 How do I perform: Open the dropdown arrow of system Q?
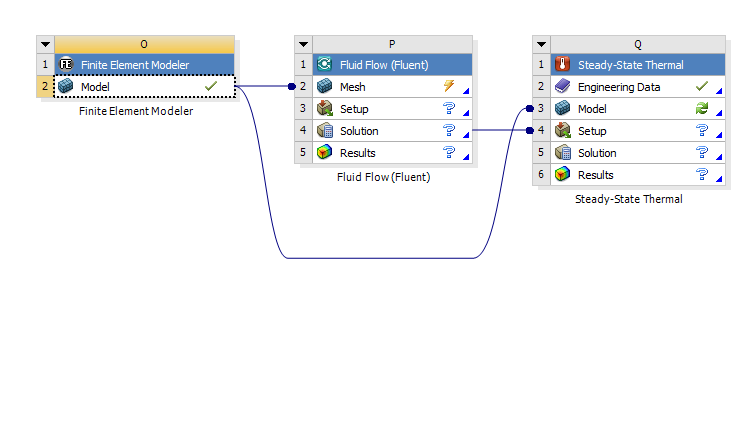[x=541, y=45]
